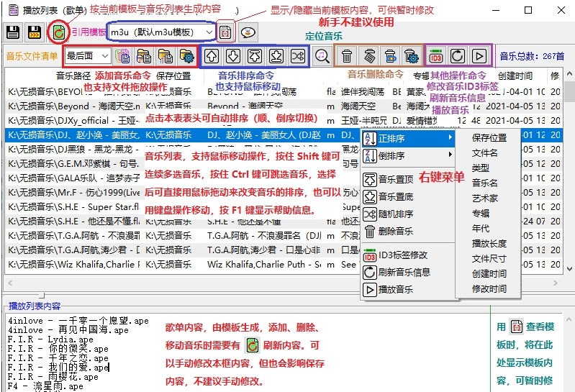Screen dimensions: 575x392
Task: Click the locate music magnifier icon
Action: 322,55
